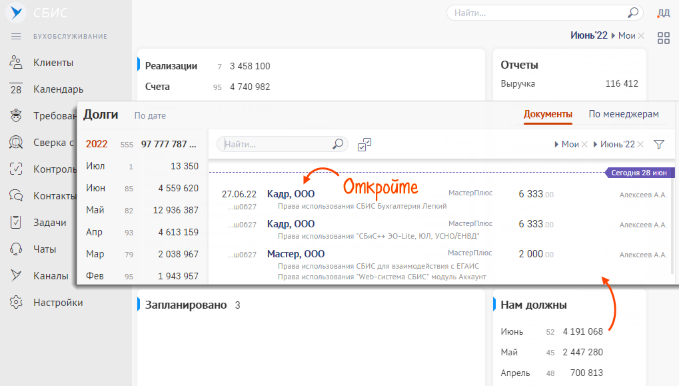Select Июл row with 13 350
679x386 pixels.
(142, 166)
